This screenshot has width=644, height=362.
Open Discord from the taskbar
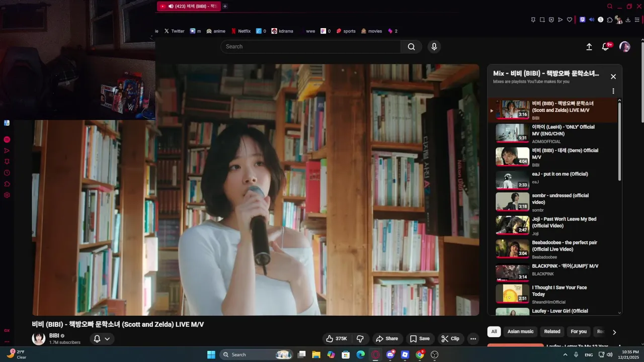390,354
